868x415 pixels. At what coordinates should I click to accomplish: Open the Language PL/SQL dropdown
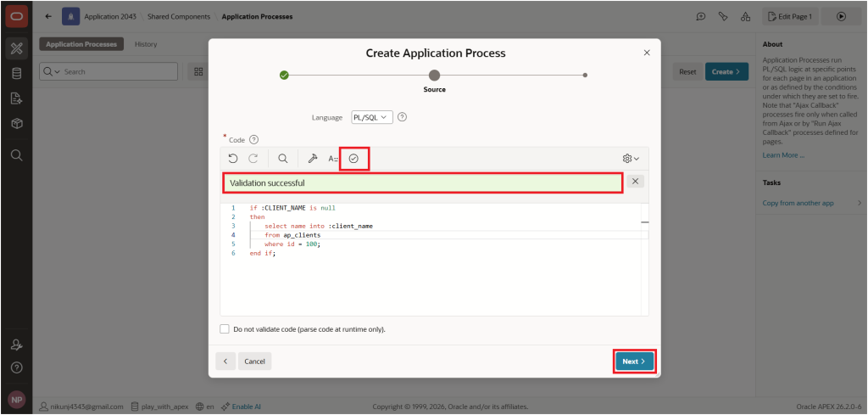coord(372,117)
